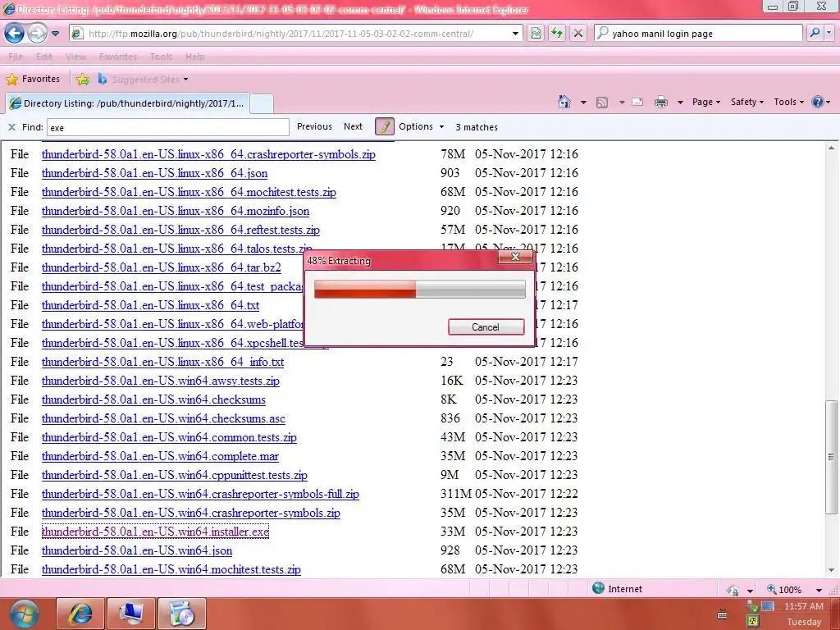The height and width of the screenshot is (630, 840).
Task: Open the Tools command bar dropdown
Action: (x=788, y=102)
